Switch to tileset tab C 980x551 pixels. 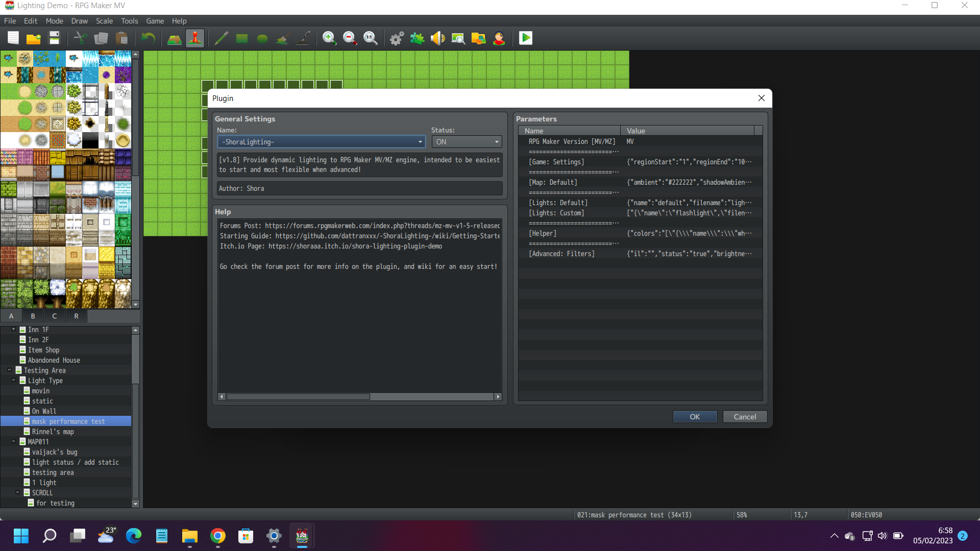click(55, 316)
